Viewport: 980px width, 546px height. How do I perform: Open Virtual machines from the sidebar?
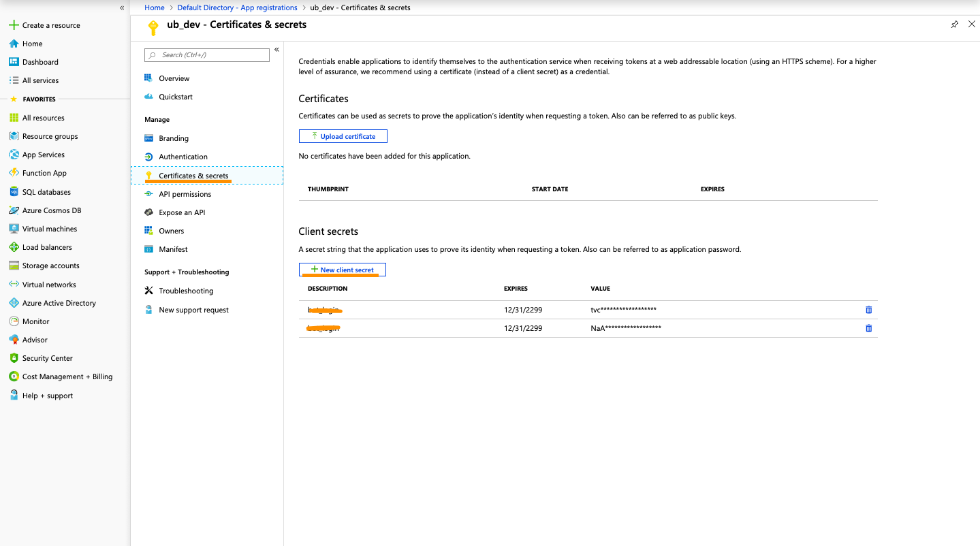tap(49, 229)
